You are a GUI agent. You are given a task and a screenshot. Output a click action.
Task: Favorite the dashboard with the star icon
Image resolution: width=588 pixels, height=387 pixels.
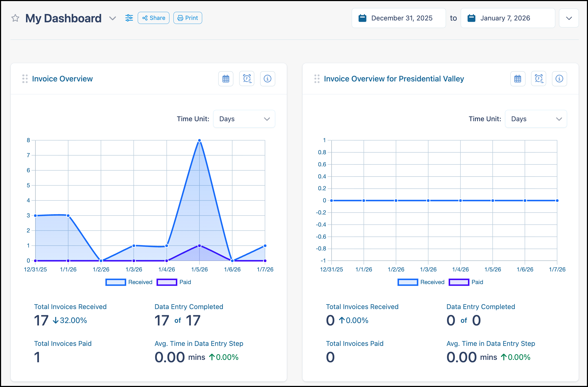[x=15, y=18]
